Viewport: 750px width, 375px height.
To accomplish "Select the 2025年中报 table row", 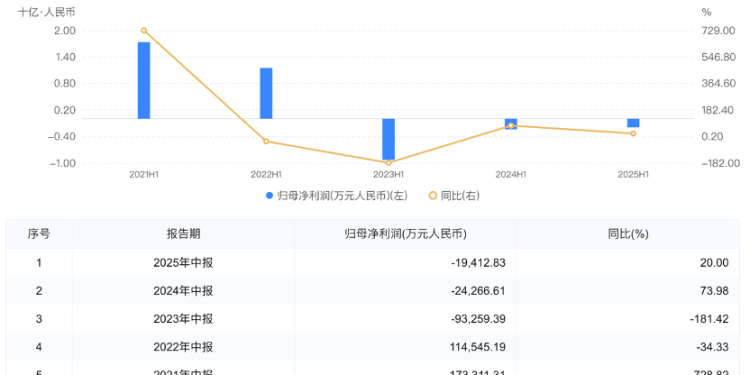I will 373,263.
